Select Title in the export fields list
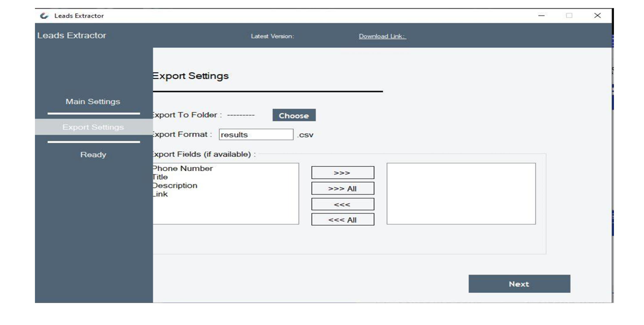The height and width of the screenshot is (325, 644). coord(160,177)
